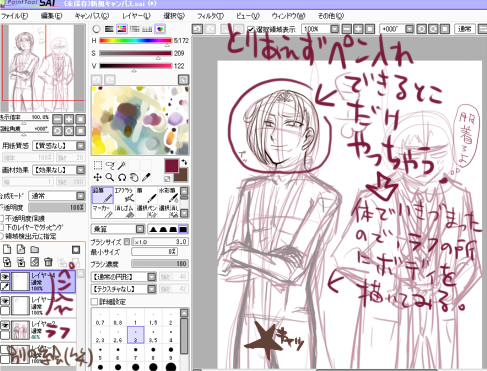Image resolution: width=487 pixels, height=371 pixels.
Task: Click zoom-out minus button in navigator panel
Action: [58, 119]
